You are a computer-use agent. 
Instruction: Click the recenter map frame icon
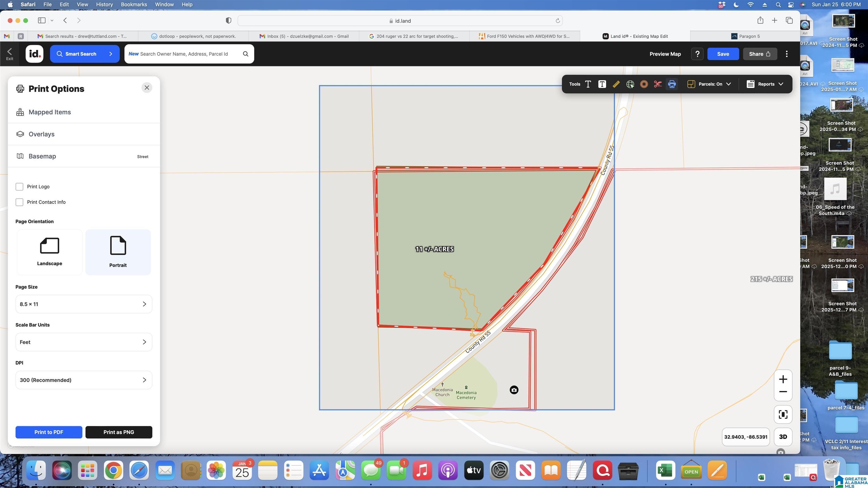pyautogui.click(x=783, y=414)
